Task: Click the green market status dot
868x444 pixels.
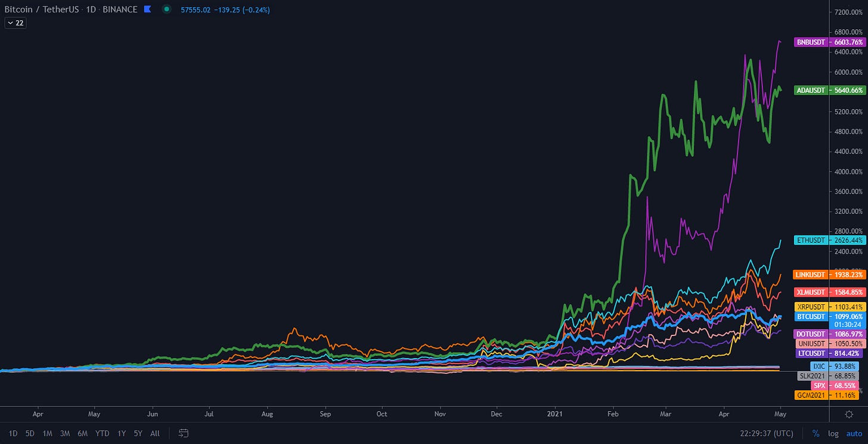Action: pyautogui.click(x=167, y=10)
